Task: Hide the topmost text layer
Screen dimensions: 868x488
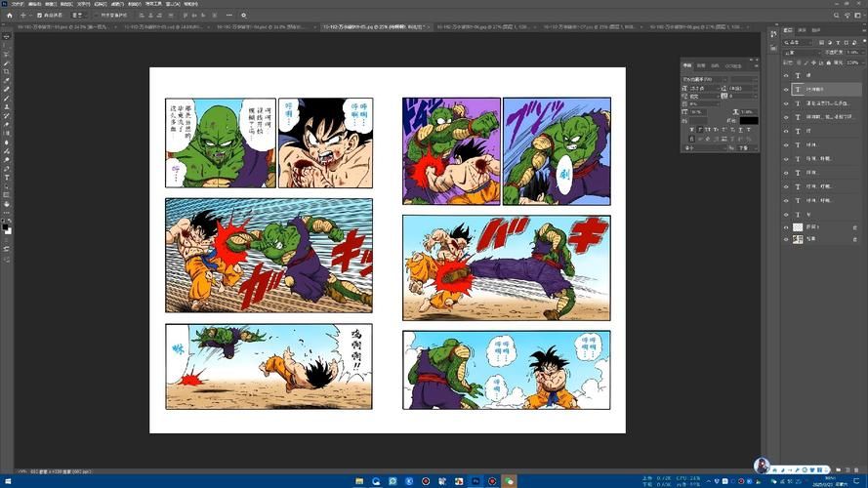Action: click(x=786, y=76)
